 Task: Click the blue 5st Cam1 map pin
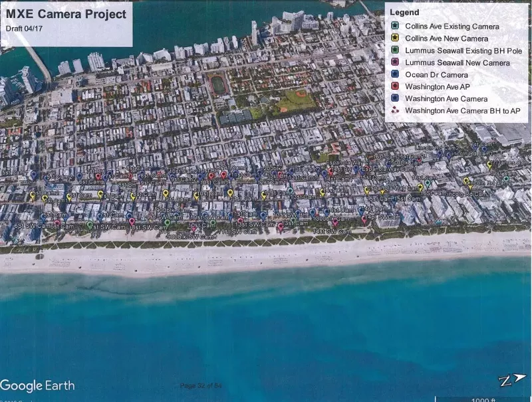coord(34,175)
